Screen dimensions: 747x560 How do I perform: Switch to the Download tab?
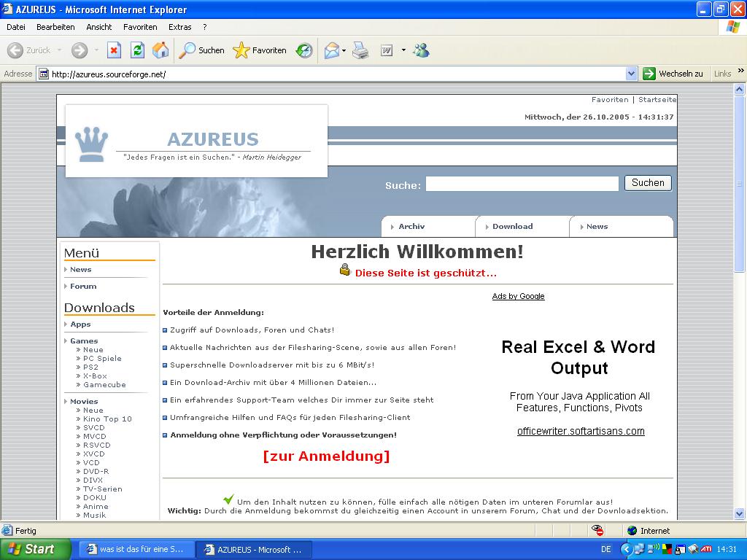522,227
